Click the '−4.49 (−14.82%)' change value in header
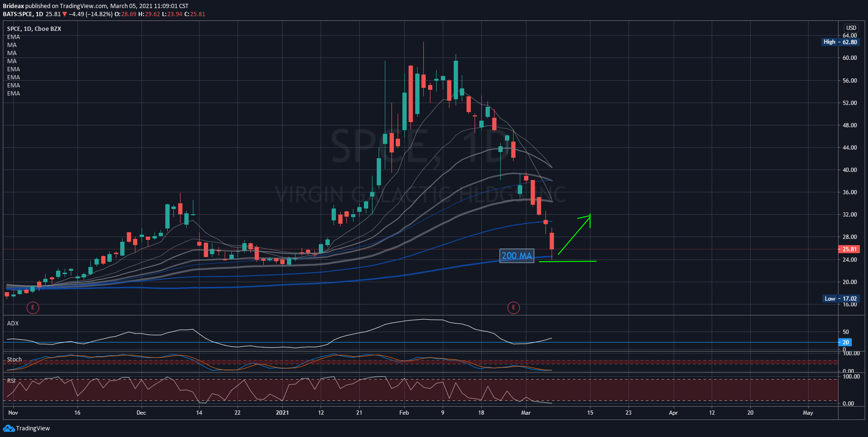This screenshot has width=868, height=437. tap(91, 14)
